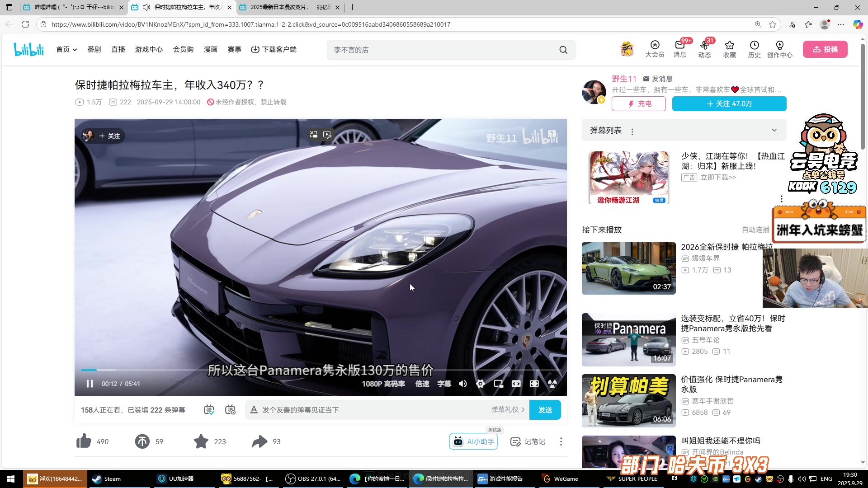Follow uploader with 关注 47.0万 button
Screen dimensions: 868x488
pyautogui.click(x=729, y=103)
